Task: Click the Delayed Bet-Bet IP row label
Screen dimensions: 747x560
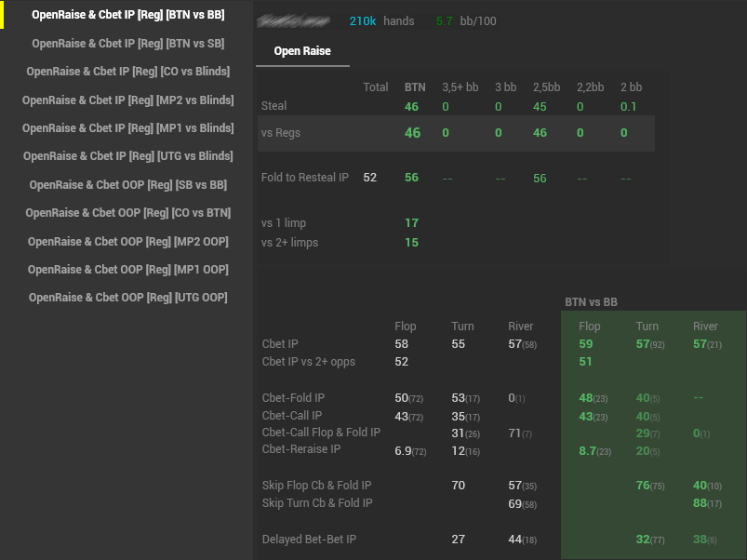Action: click(x=309, y=540)
